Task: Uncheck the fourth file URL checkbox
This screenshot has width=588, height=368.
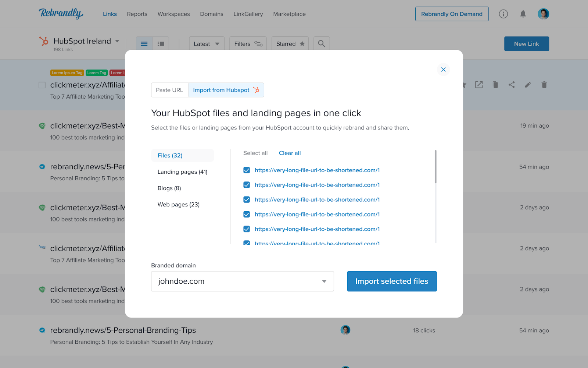Action: click(247, 214)
